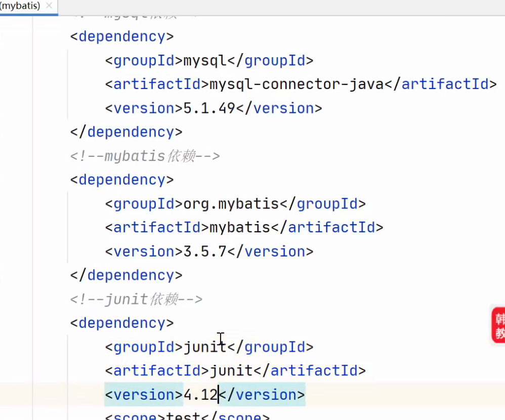This screenshot has width=505, height=420.
Task: Place the cursor in the groupId value mysql
Action: coord(205,61)
